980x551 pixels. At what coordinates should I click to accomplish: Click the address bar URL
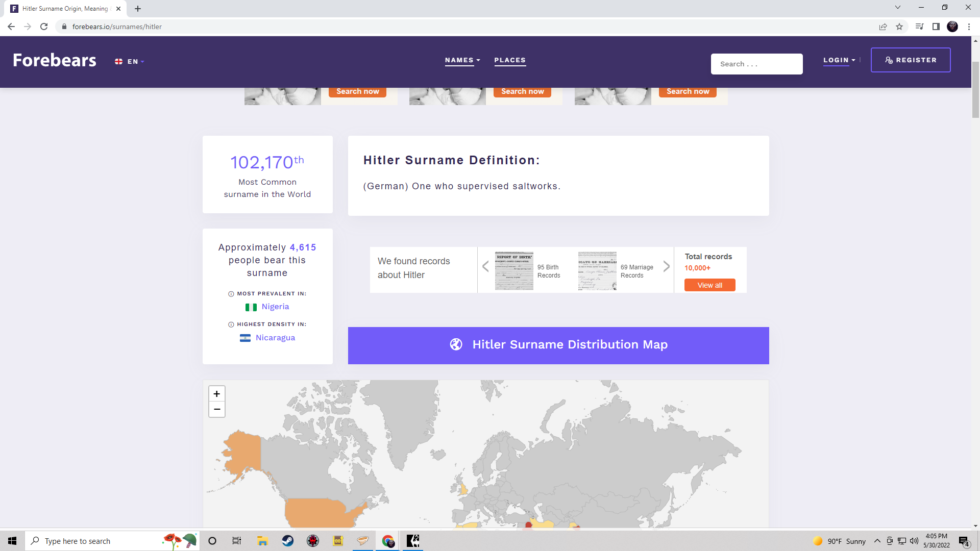(117, 27)
